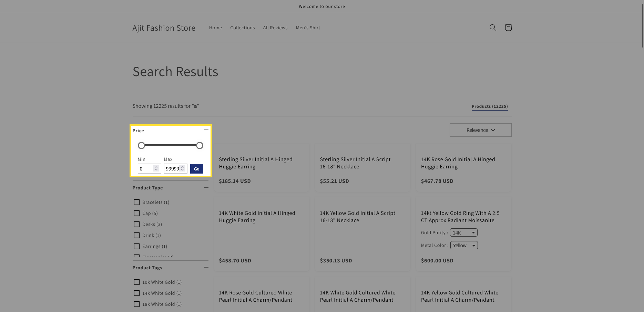
Task: Open the shopping cart icon
Action: 508,28
